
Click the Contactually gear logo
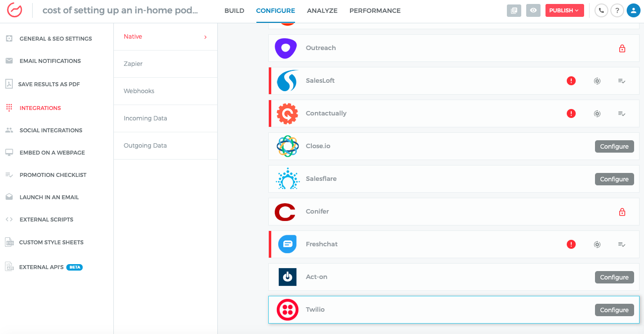coord(287,113)
